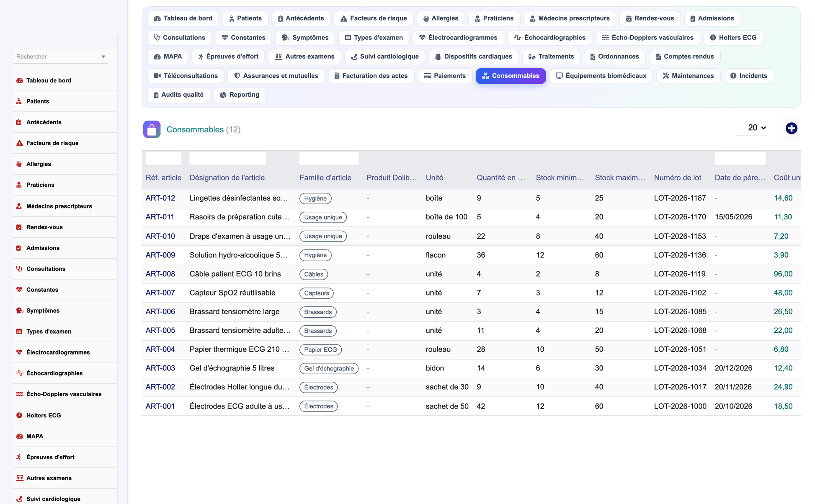The height and width of the screenshot is (504, 815).
Task: Open the Équipements biomédicaux tab
Action: (x=601, y=76)
